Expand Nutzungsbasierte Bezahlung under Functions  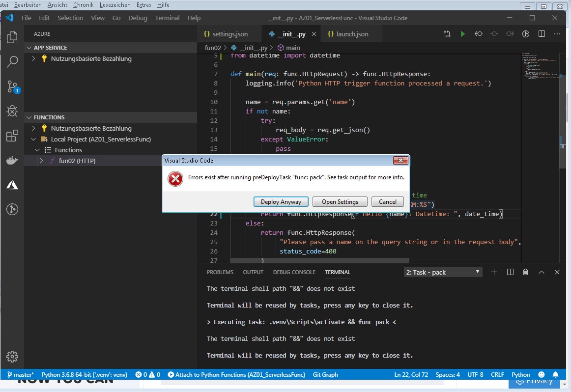33,129
